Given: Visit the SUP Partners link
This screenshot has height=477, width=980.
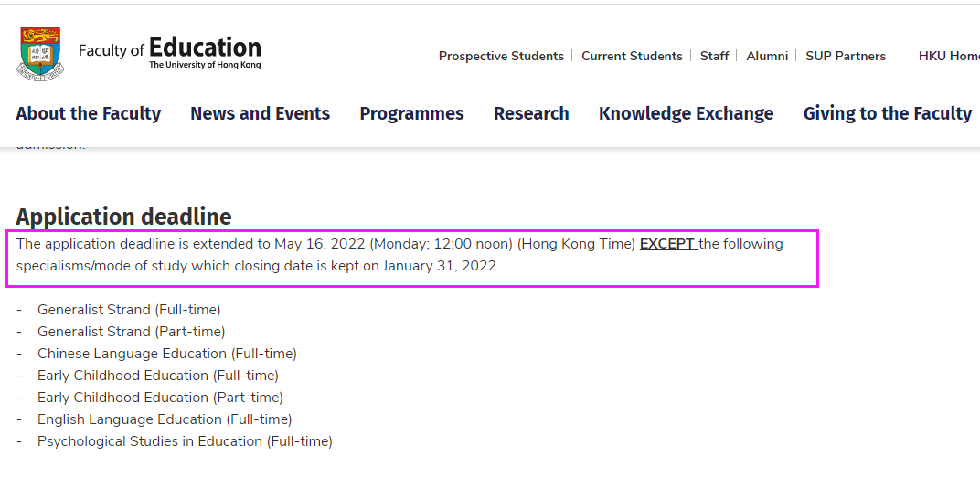Looking at the screenshot, I should [846, 56].
